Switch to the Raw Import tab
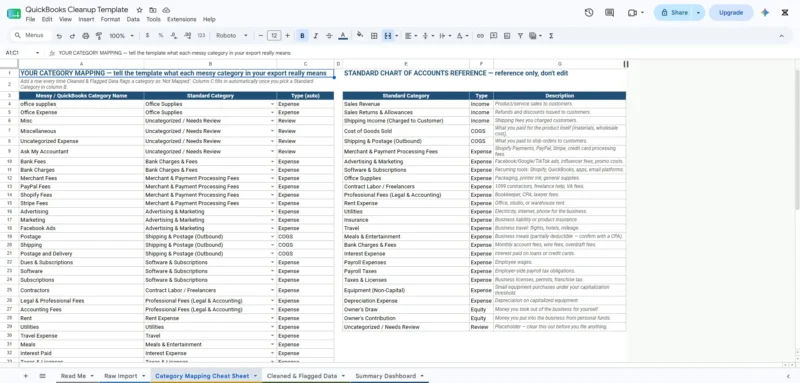The width and height of the screenshot is (800, 383). (x=121, y=376)
